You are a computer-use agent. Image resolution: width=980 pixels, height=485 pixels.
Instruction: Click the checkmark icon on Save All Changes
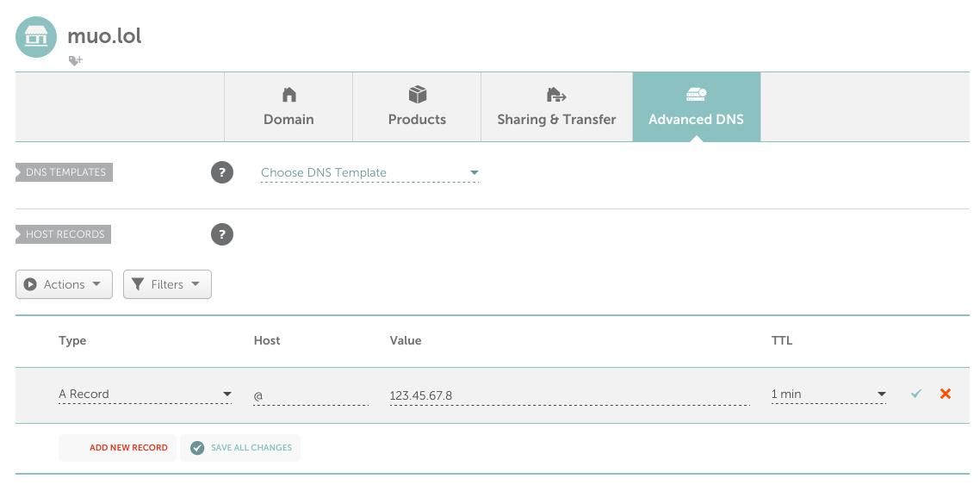(x=197, y=448)
